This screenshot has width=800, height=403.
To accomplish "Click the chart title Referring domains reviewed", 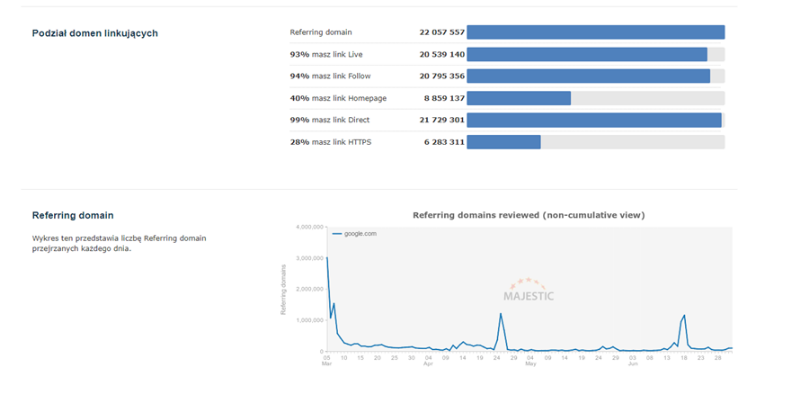I will (x=529, y=215).
